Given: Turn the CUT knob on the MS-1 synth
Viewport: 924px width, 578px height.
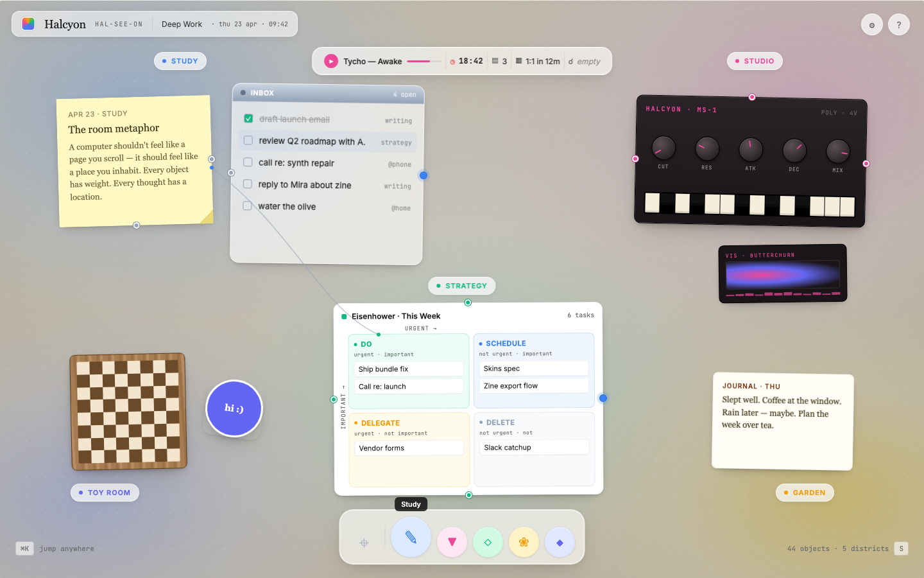Looking at the screenshot, I should click(x=663, y=149).
